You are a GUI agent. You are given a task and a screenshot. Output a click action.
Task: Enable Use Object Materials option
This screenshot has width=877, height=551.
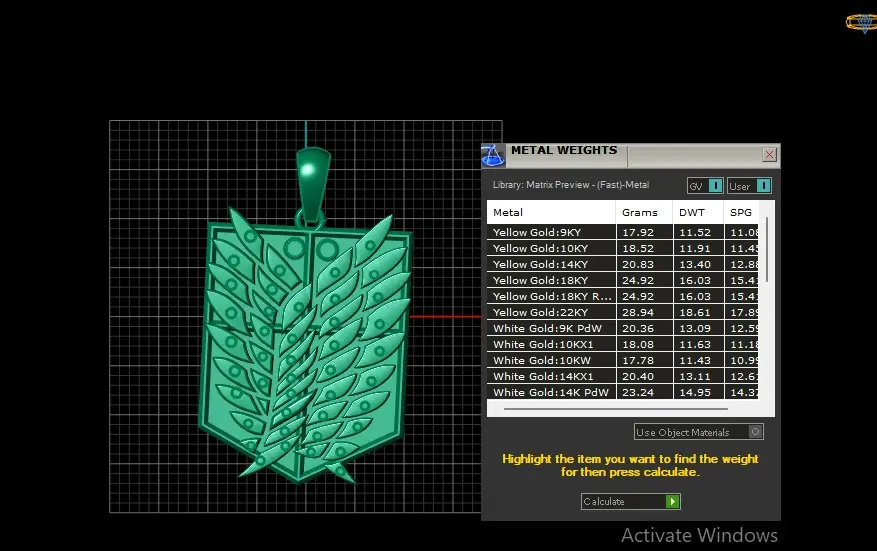click(699, 432)
